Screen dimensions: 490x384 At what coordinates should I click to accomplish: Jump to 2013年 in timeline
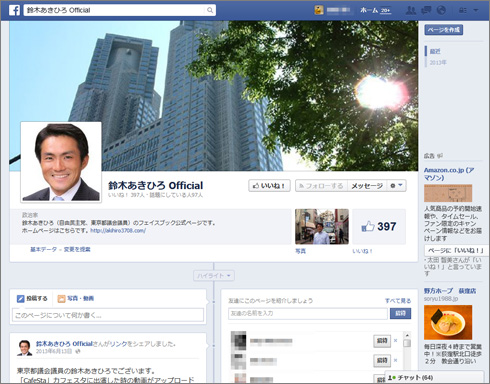click(x=438, y=62)
